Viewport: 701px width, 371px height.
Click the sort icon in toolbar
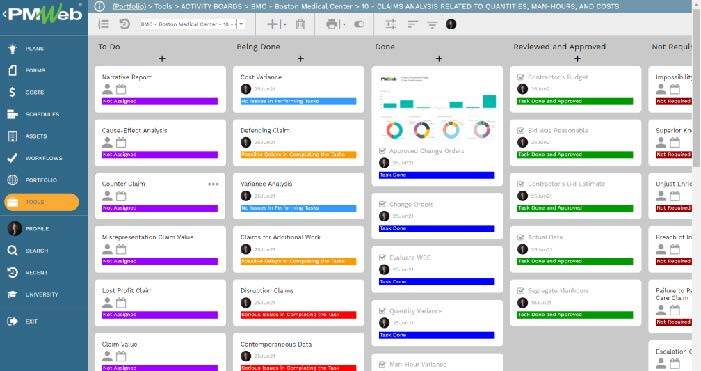[412, 25]
